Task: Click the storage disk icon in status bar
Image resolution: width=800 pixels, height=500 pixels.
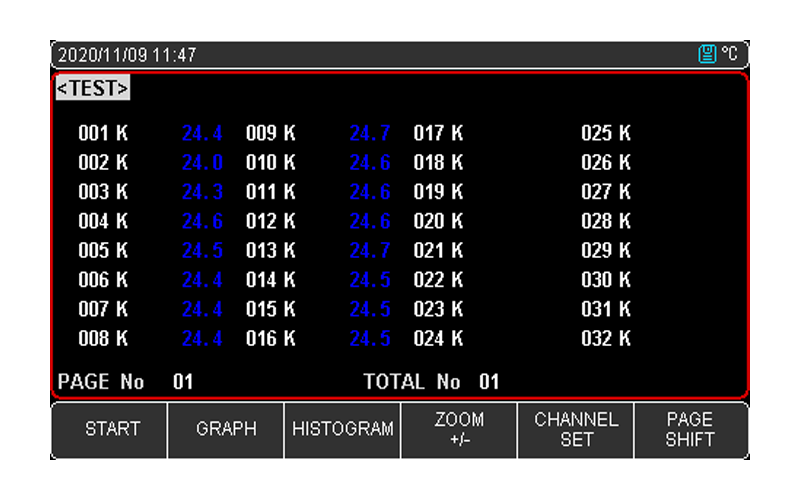Action: tap(707, 55)
